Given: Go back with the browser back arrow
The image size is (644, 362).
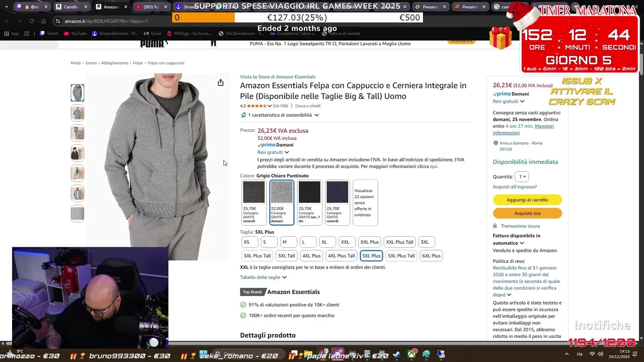Looking at the screenshot, I should (7, 21).
